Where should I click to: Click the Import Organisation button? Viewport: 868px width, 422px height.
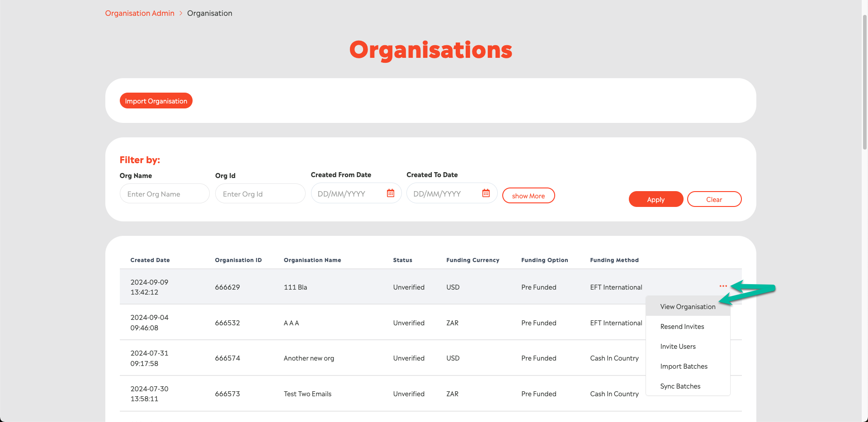pyautogui.click(x=156, y=101)
